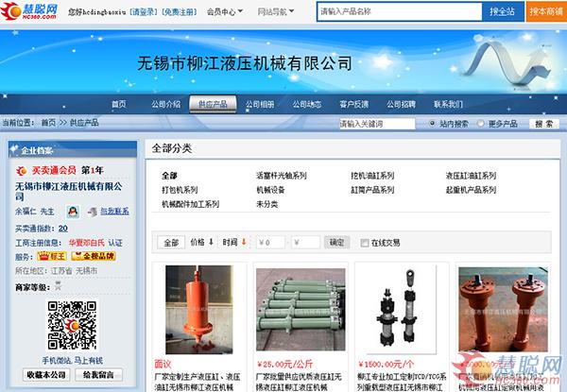Click the minimum price ¥0 field
This screenshot has width=567, height=392.
pos(270,243)
